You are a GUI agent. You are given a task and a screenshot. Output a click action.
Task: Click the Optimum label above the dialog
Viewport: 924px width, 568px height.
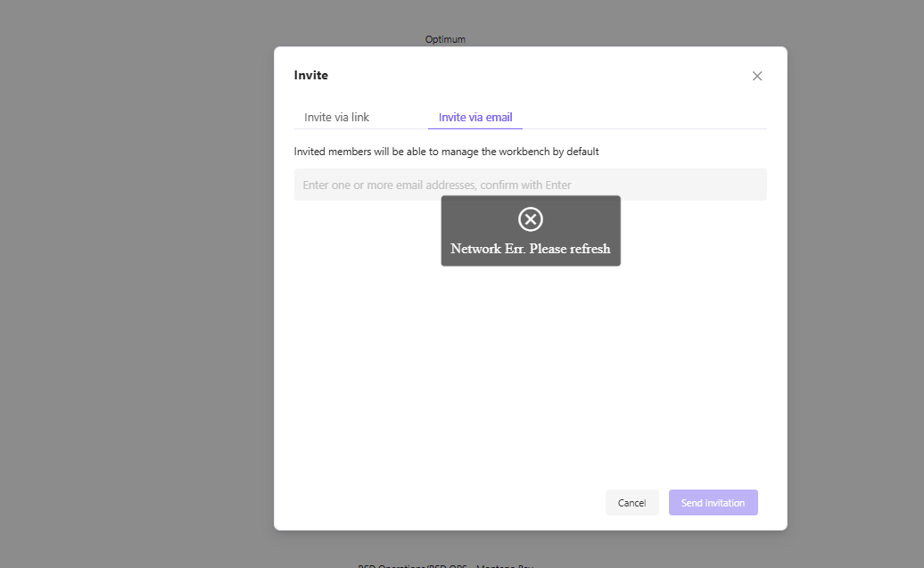click(x=445, y=39)
